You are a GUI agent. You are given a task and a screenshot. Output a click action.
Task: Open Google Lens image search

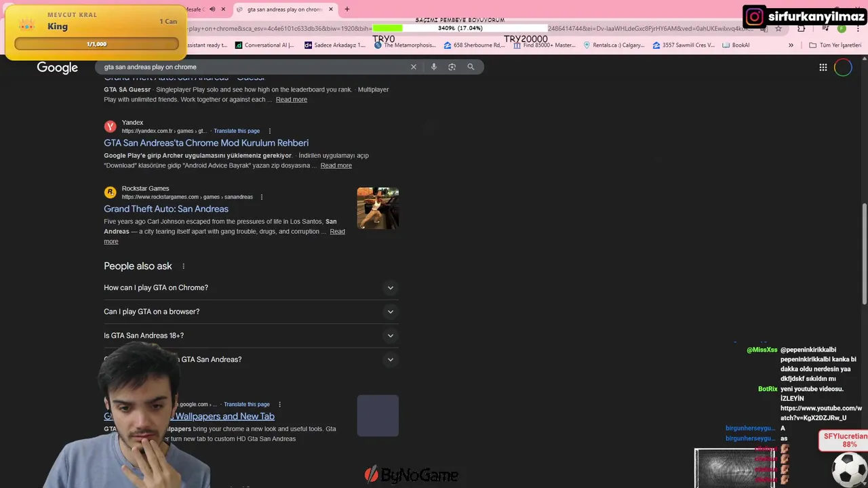point(452,67)
